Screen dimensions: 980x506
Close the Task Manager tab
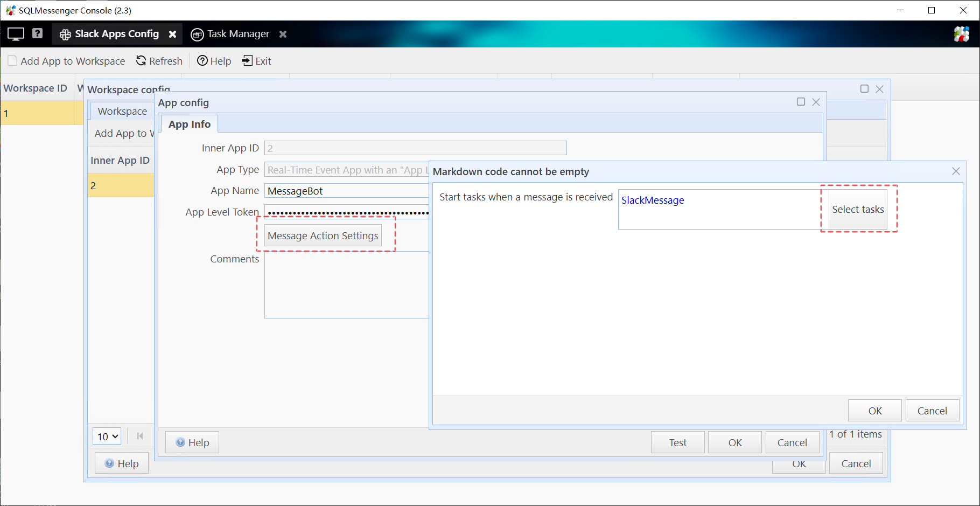coord(283,34)
